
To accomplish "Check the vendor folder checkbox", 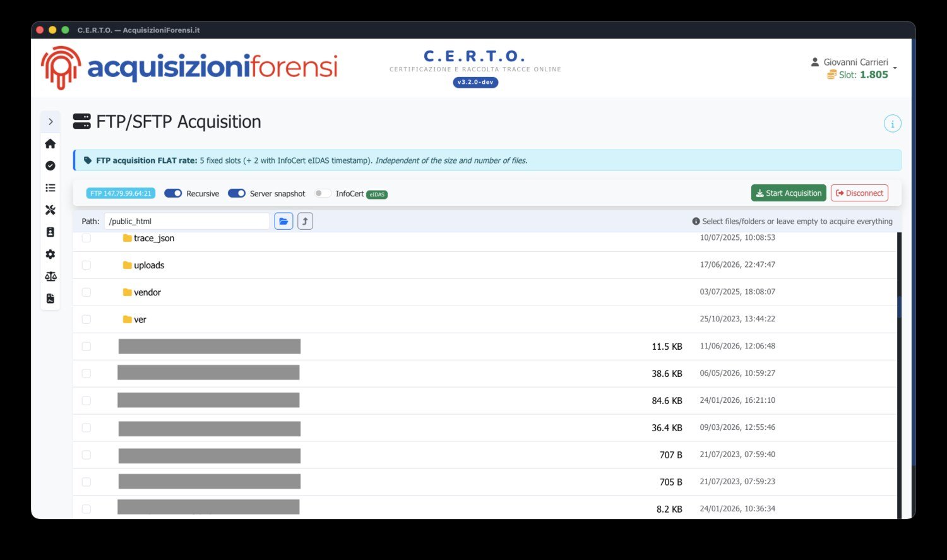I will point(86,292).
